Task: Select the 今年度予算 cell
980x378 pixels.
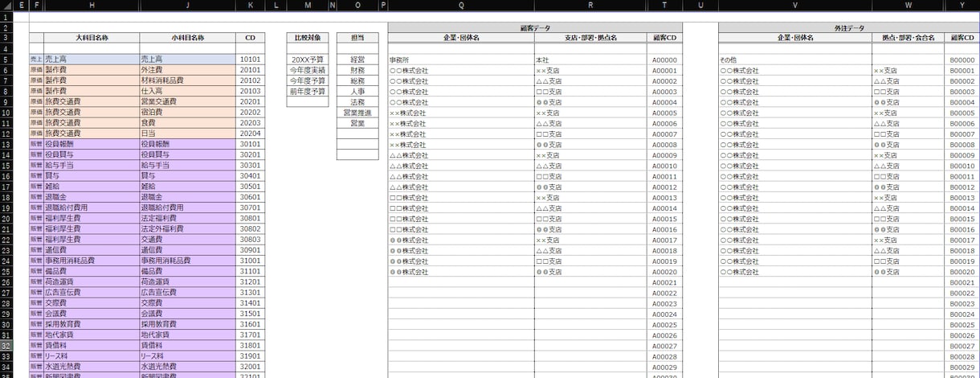Action: coord(308,80)
